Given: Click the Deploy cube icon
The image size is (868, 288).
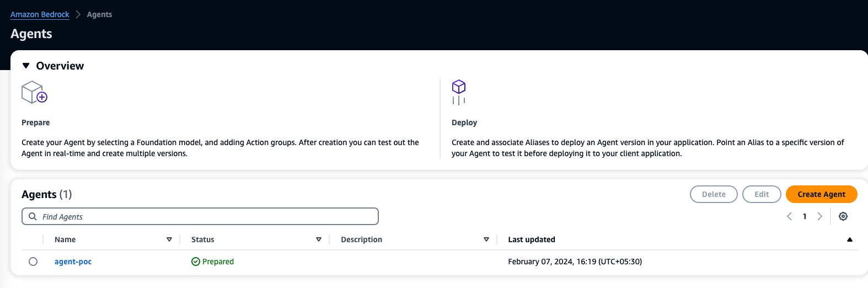Looking at the screenshot, I should point(459,92).
